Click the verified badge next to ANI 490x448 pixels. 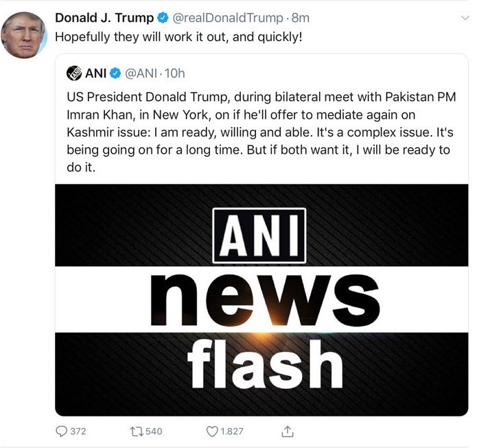pyautogui.click(x=117, y=73)
